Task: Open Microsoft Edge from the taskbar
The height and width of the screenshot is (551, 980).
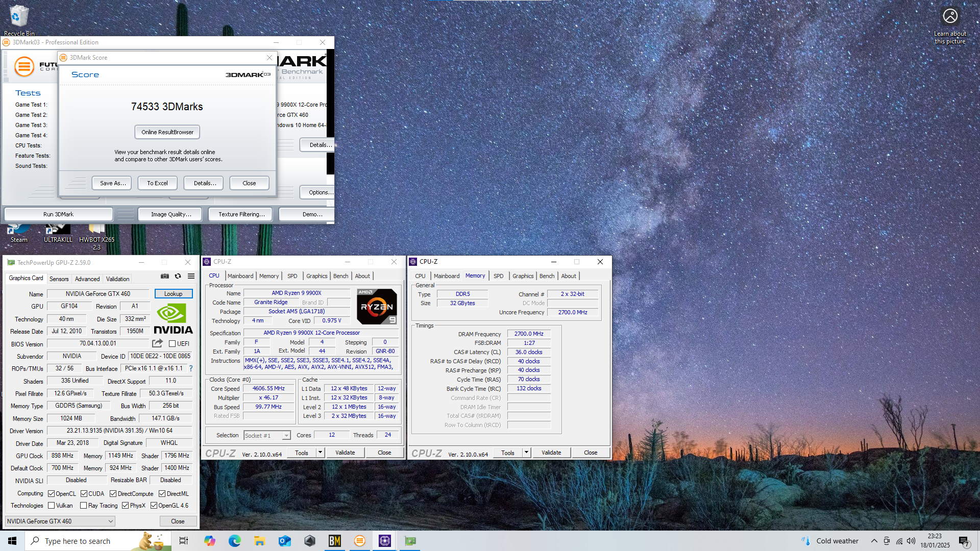Action: [x=234, y=541]
